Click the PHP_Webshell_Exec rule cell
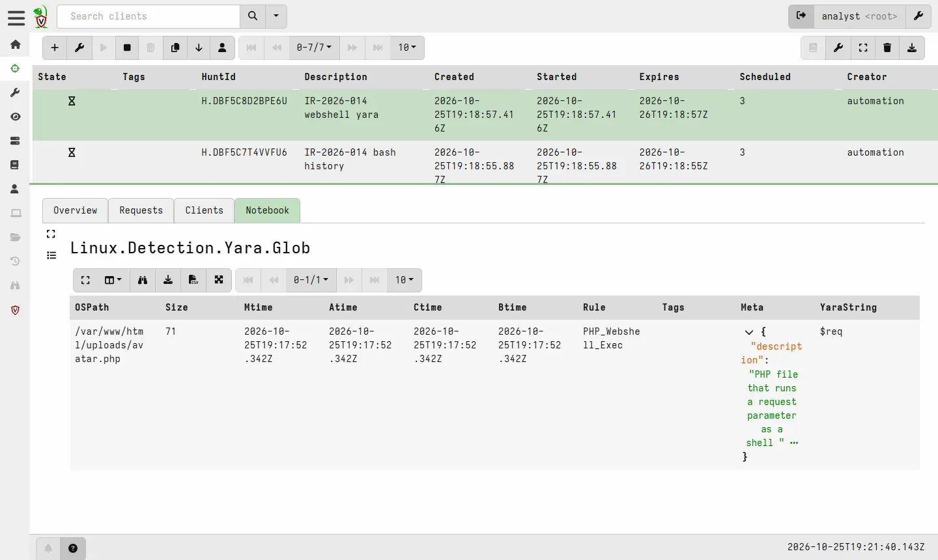Image resolution: width=938 pixels, height=560 pixels. coord(611,338)
